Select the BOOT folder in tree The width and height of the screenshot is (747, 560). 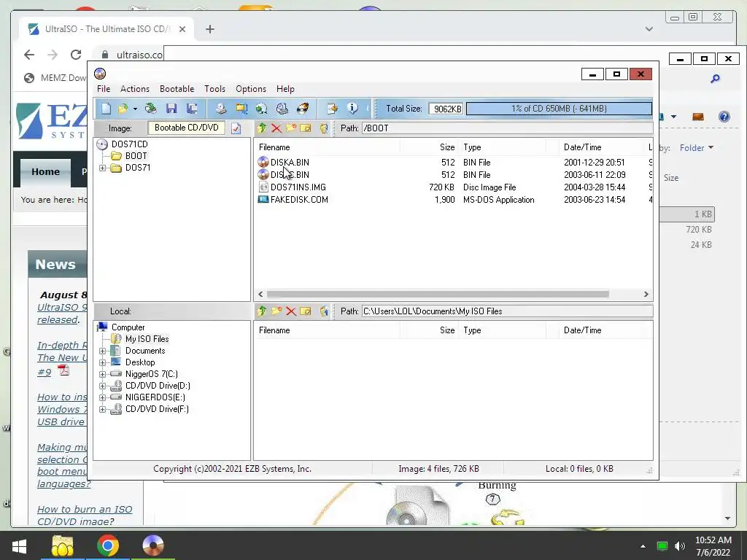click(x=136, y=156)
